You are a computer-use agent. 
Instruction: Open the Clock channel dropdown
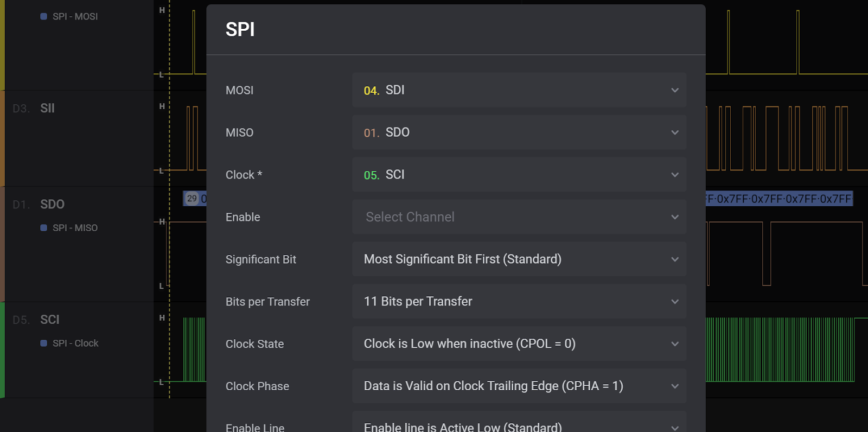coord(519,175)
